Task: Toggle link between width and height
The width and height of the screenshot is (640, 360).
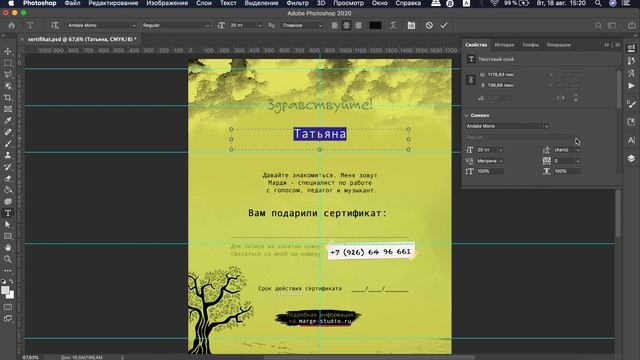Action: 471,80
